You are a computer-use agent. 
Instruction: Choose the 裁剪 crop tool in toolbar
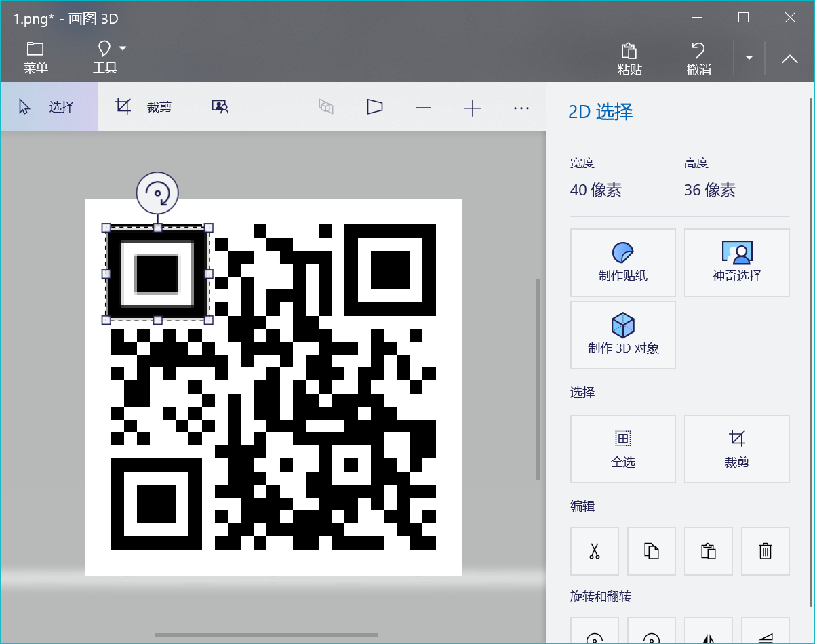point(143,106)
